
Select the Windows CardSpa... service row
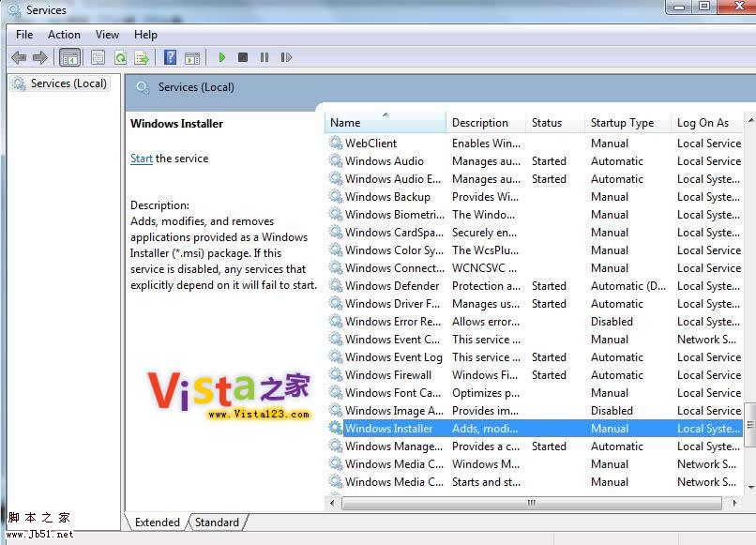click(535, 232)
